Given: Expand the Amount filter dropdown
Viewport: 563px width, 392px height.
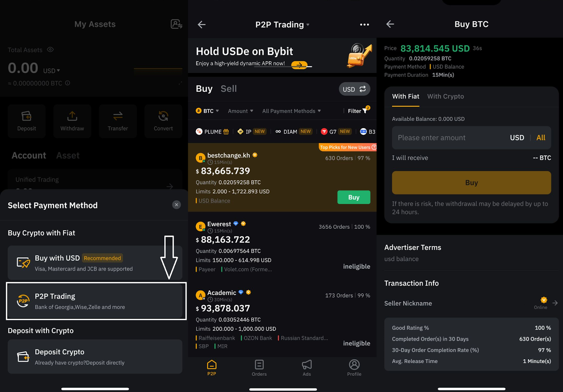Looking at the screenshot, I should [x=241, y=111].
